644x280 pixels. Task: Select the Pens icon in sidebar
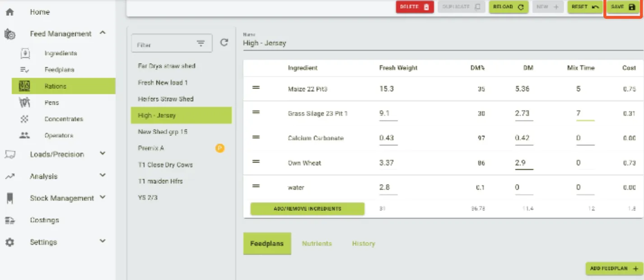pos(24,103)
